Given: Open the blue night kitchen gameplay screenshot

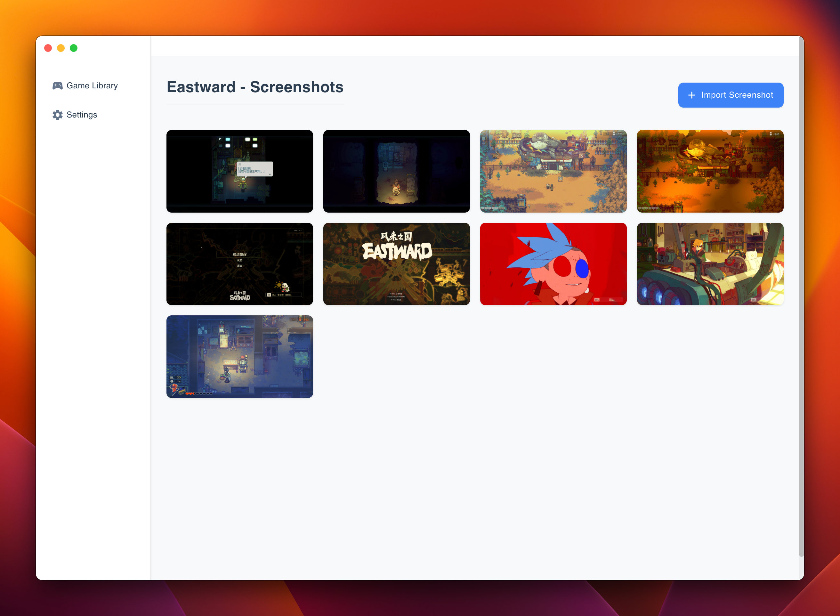Looking at the screenshot, I should pyautogui.click(x=239, y=356).
